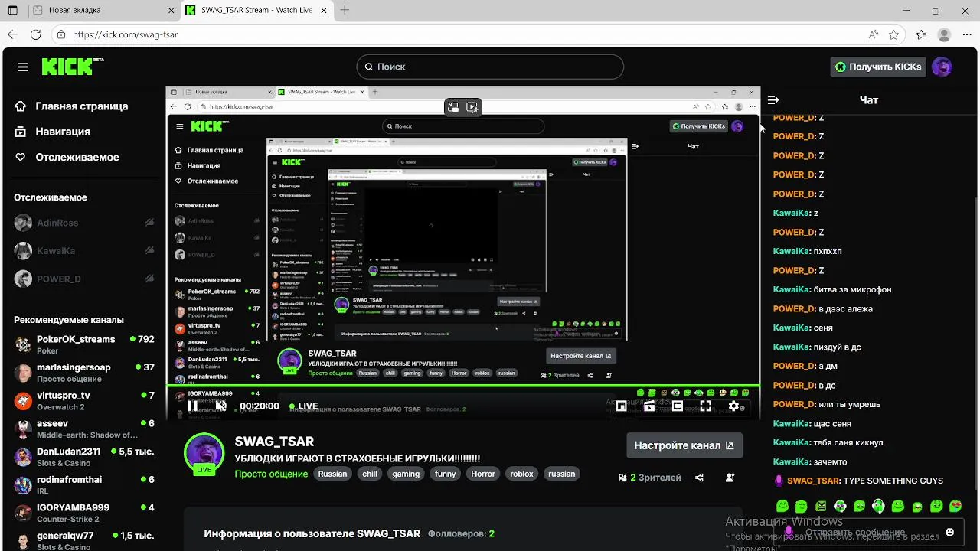Enable theater mode in the player

pyautogui.click(x=678, y=406)
